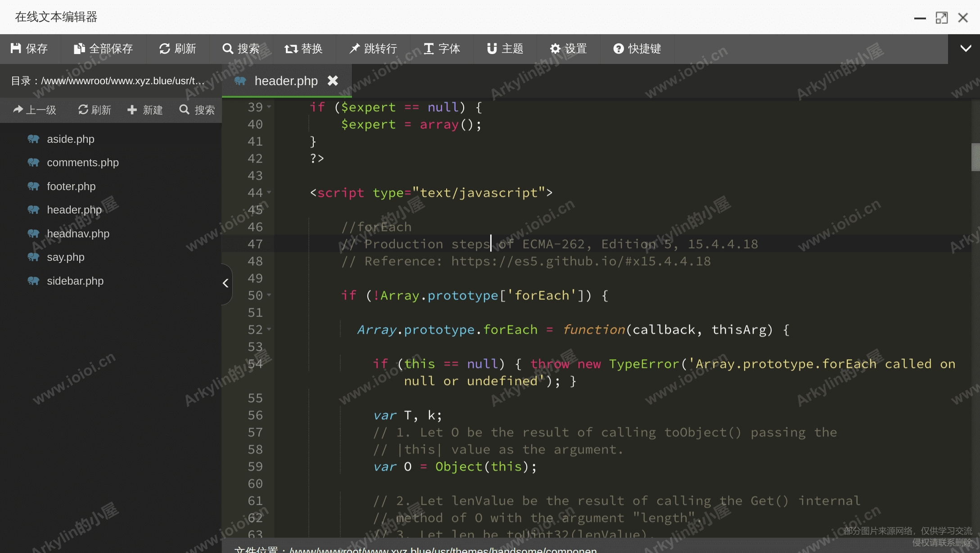Click line number 47 in the gutter

(255, 244)
